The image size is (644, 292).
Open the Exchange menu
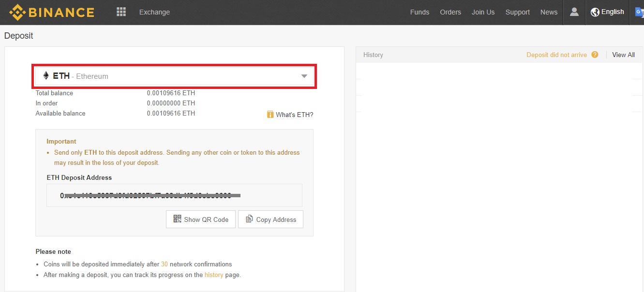pos(154,12)
